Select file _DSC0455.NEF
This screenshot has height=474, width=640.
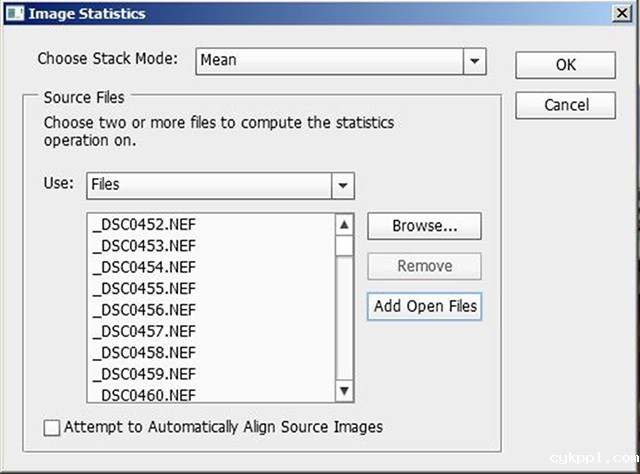pyautogui.click(x=142, y=288)
